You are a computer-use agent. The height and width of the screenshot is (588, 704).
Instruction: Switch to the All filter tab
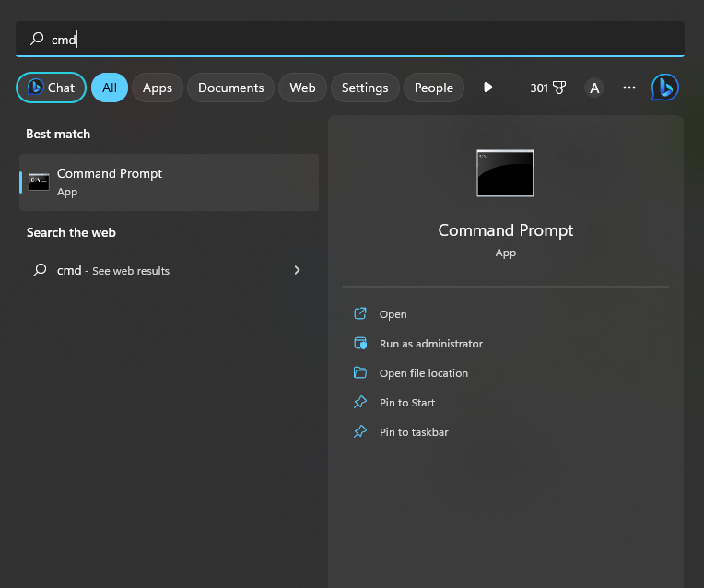click(x=110, y=88)
